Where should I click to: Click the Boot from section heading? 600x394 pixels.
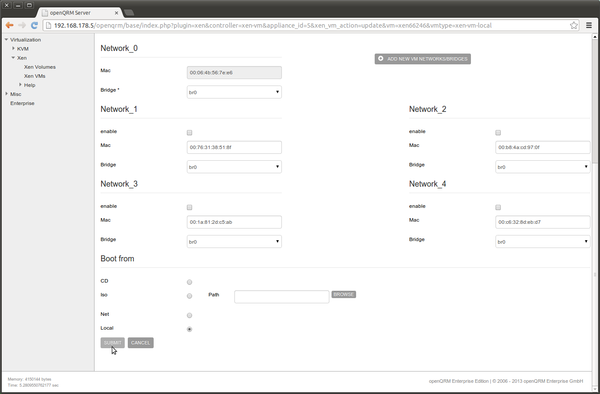[117, 259]
